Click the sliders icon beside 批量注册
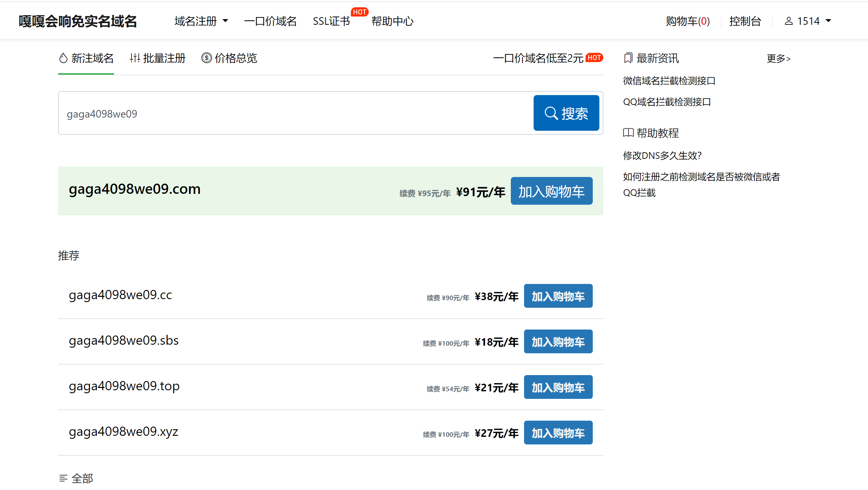Screen dimensions: 868x490 click(135, 58)
